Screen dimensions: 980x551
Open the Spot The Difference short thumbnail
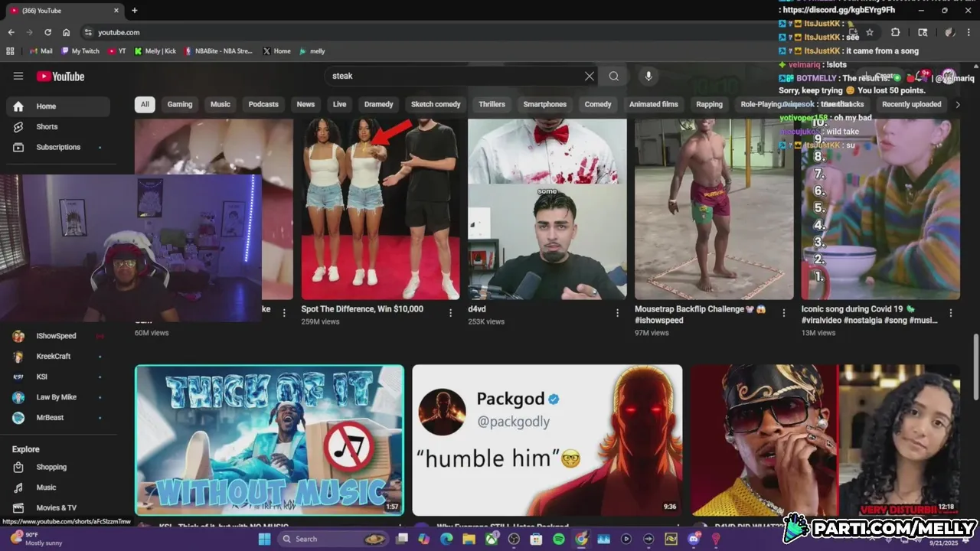coord(381,209)
